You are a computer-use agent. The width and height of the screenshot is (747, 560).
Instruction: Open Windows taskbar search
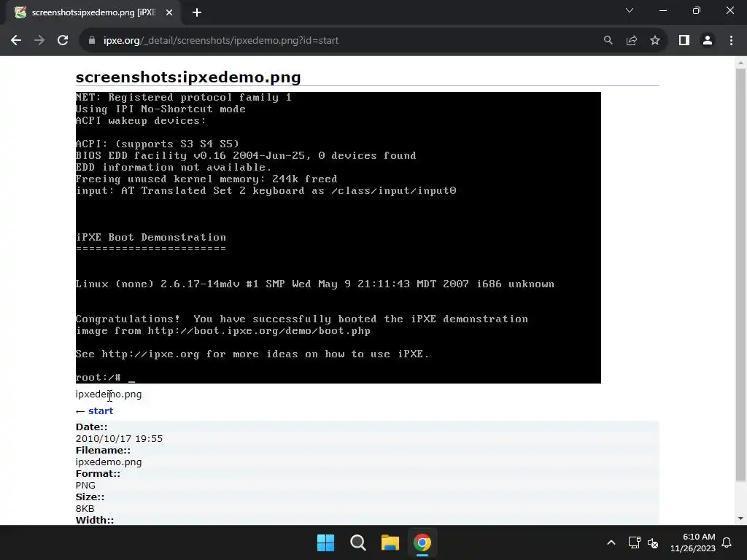(357, 542)
